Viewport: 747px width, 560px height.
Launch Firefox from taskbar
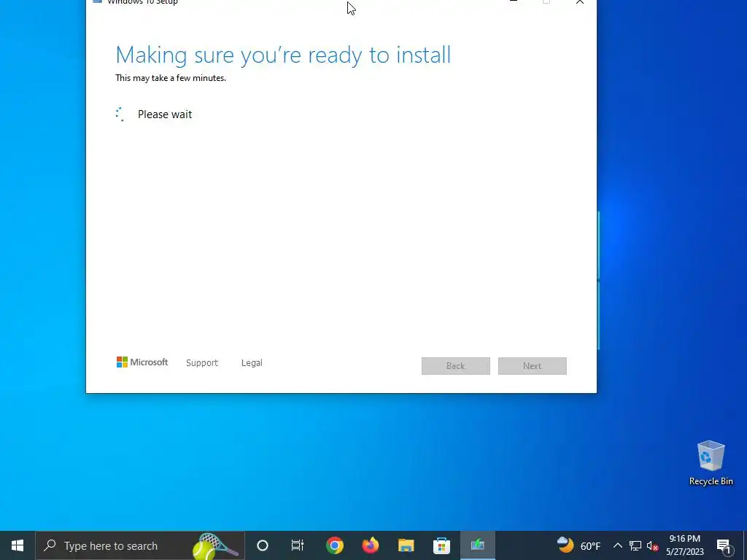coord(370,545)
